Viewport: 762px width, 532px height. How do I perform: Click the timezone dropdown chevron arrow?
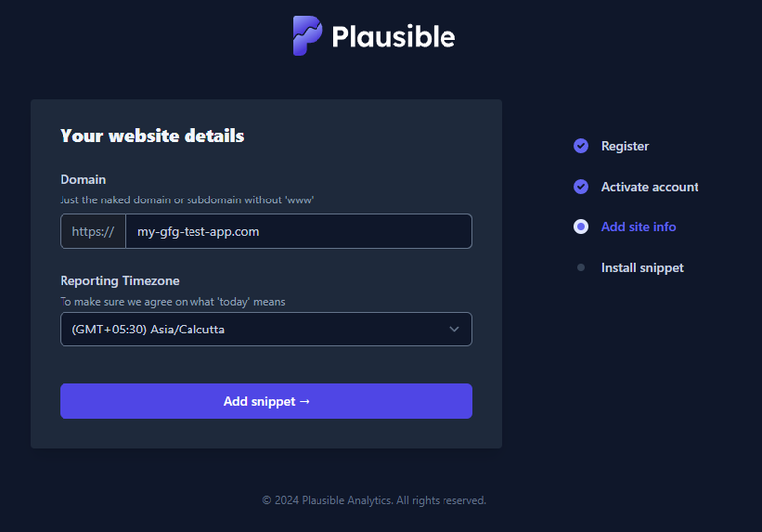tap(454, 330)
